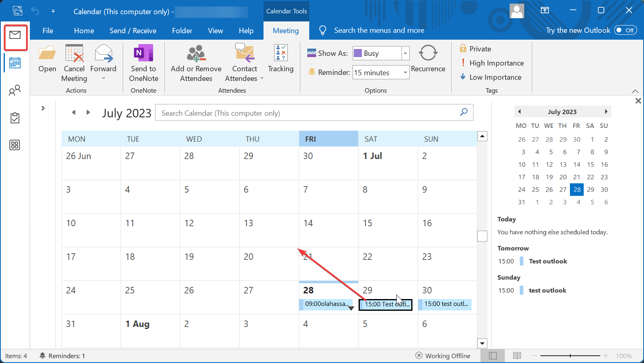
Task: Click the Tracking checklist icon
Action: pyautogui.click(x=281, y=53)
